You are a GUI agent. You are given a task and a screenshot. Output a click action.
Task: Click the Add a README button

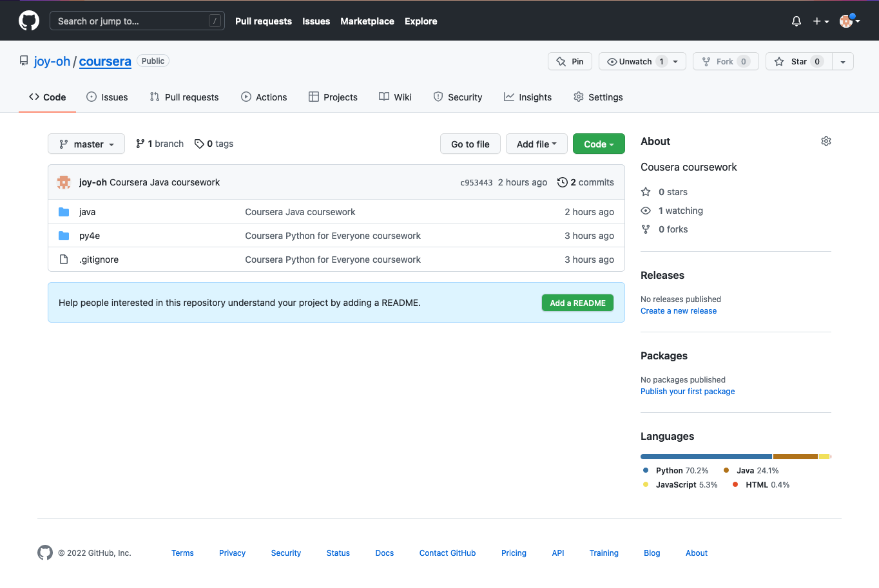tap(577, 303)
